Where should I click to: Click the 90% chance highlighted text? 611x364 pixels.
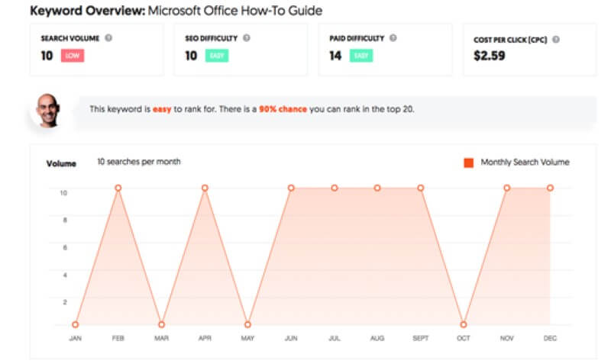284,109
